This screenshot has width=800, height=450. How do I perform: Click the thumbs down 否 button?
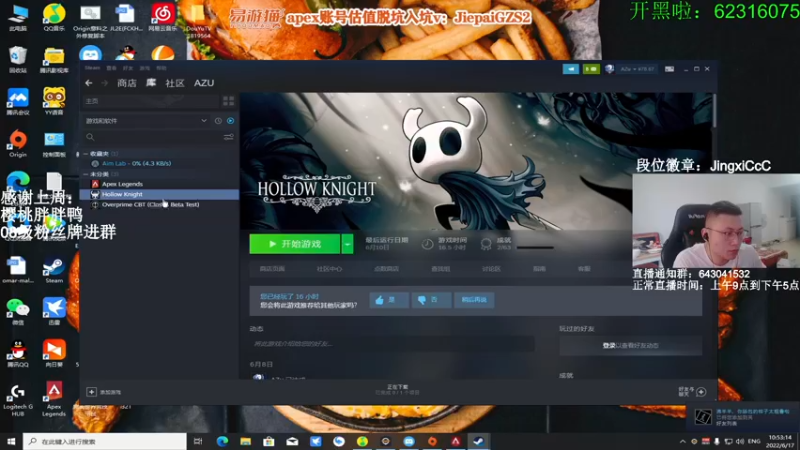pyautogui.click(x=431, y=300)
